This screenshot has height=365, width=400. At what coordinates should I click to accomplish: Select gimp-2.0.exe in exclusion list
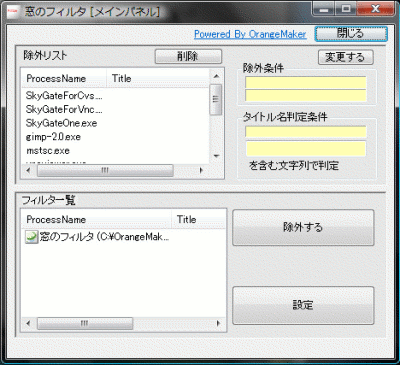coord(53,137)
